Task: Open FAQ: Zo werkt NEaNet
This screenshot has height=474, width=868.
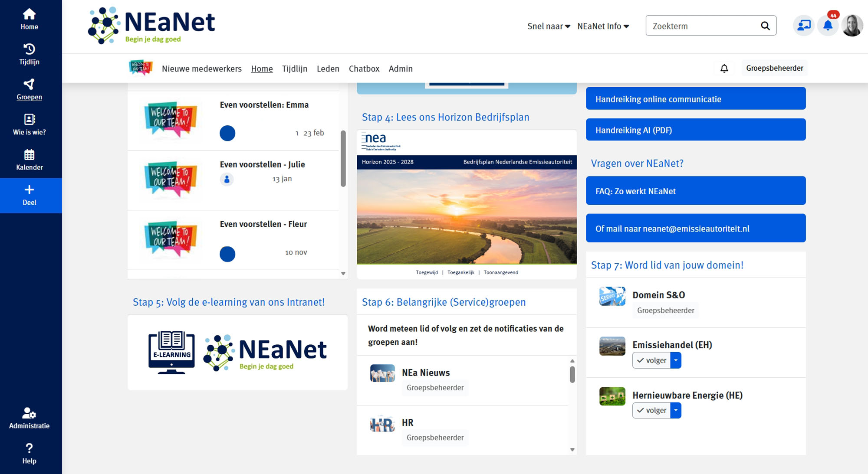Action: (696, 191)
